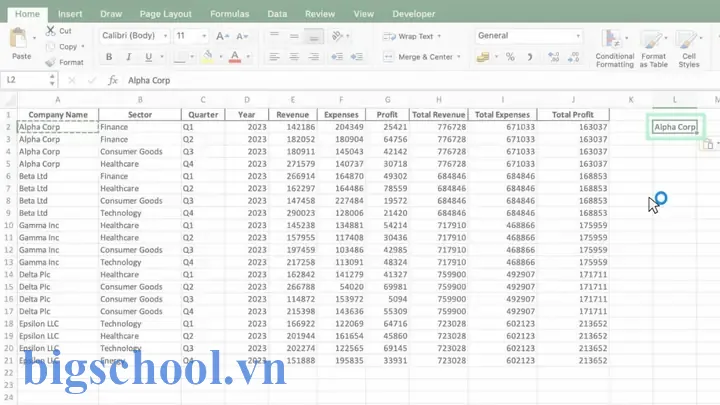
Task: Click the text Orientation icon
Action: pyautogui.click(x=338, y=36)
